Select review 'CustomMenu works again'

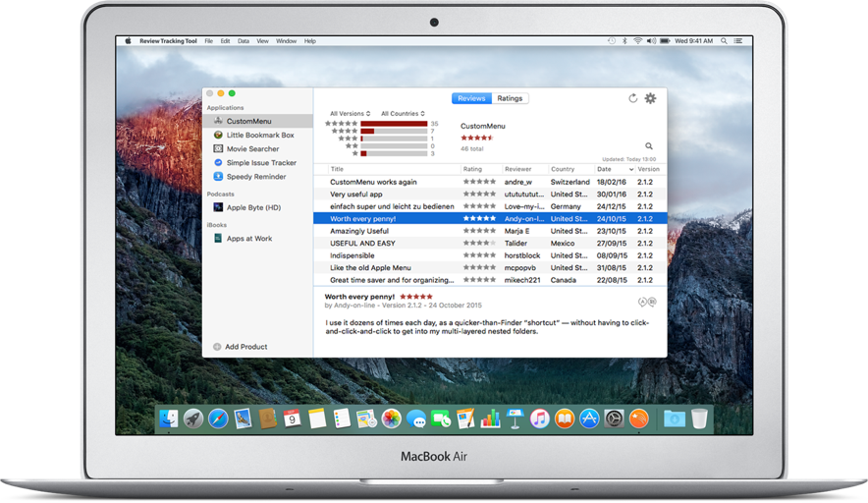pyautogui.click(x=490, y=182)
